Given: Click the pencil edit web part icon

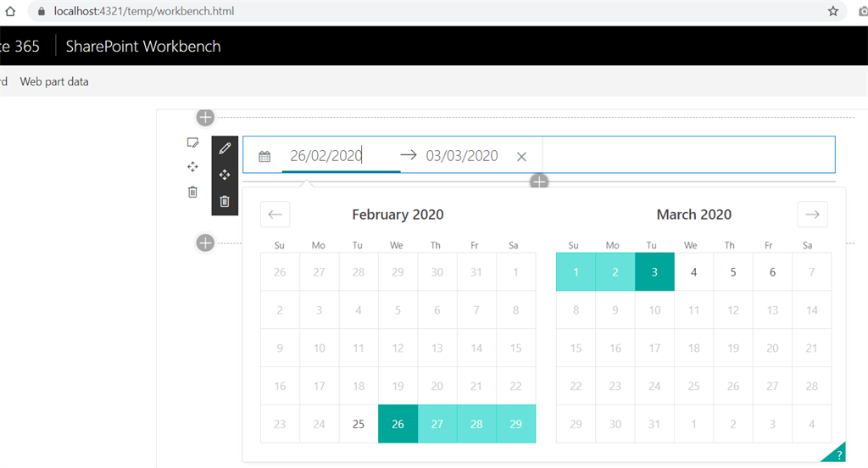Looking at the screenshot, I should [225, 148].
